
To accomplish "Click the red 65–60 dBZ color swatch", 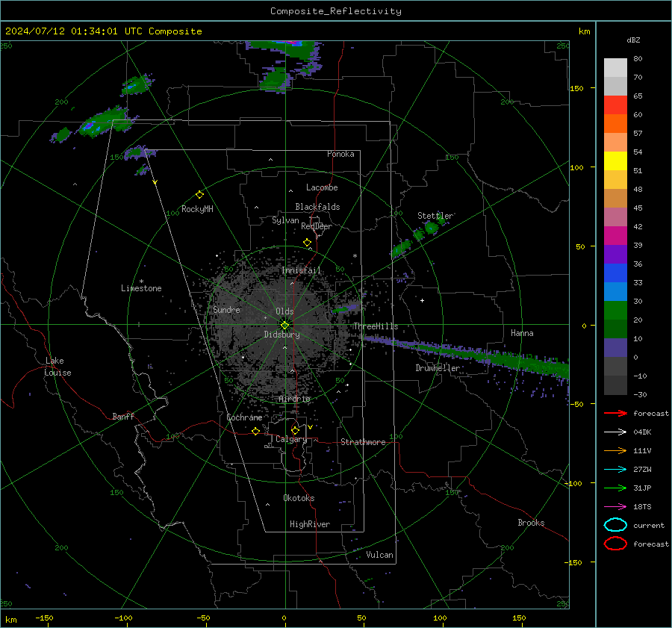I will tap(615, 105).
